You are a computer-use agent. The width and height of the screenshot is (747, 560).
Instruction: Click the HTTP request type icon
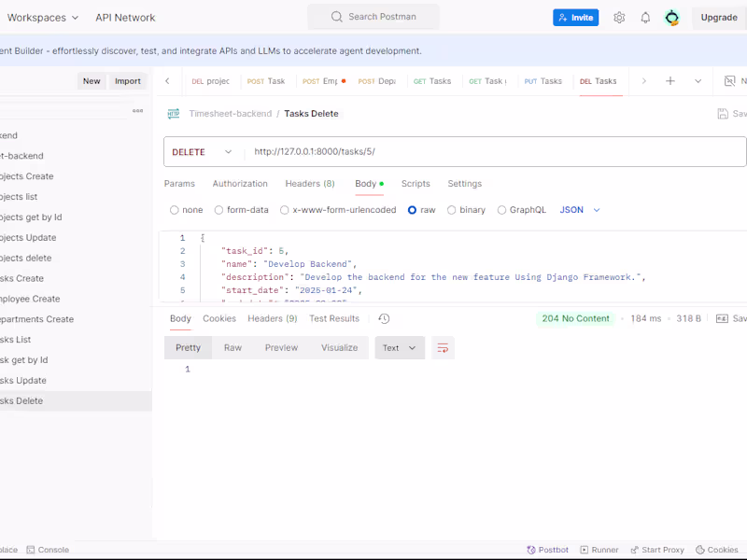(x=174, y=114)
